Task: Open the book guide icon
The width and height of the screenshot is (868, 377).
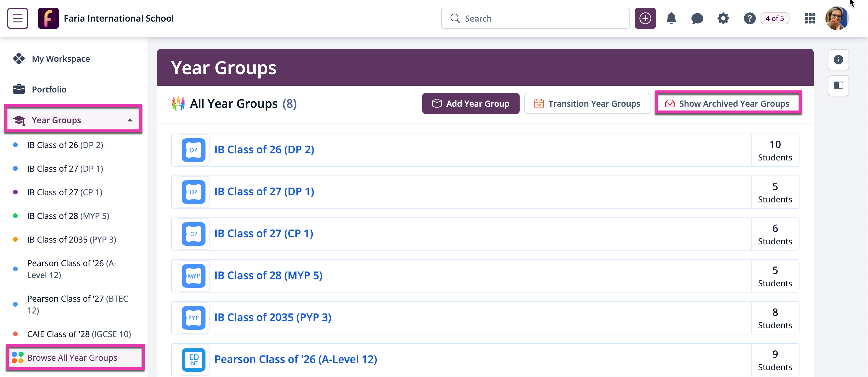Action: click(x=838, y=85)
